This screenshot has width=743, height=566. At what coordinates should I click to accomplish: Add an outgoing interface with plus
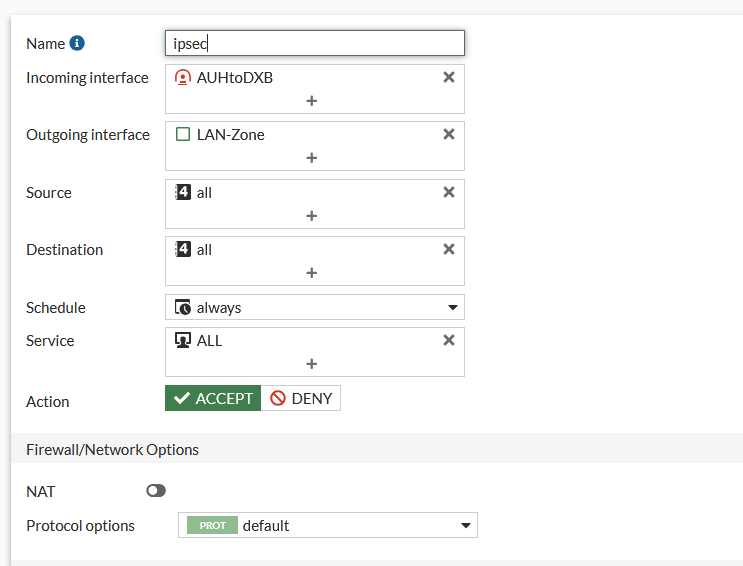[311, 158]
